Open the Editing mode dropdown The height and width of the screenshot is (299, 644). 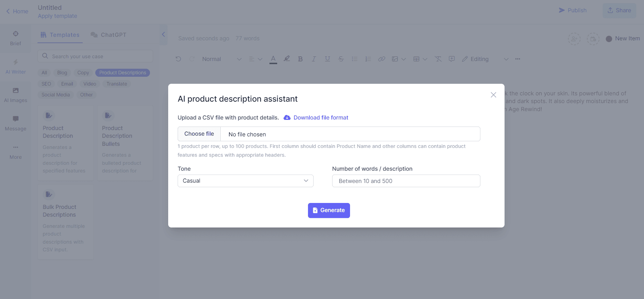click(485, 59)
